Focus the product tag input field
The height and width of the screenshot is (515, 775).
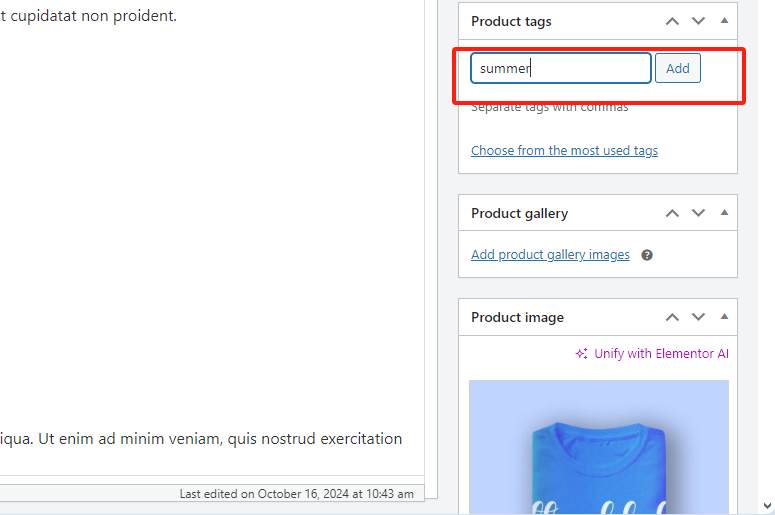point(560,68)
